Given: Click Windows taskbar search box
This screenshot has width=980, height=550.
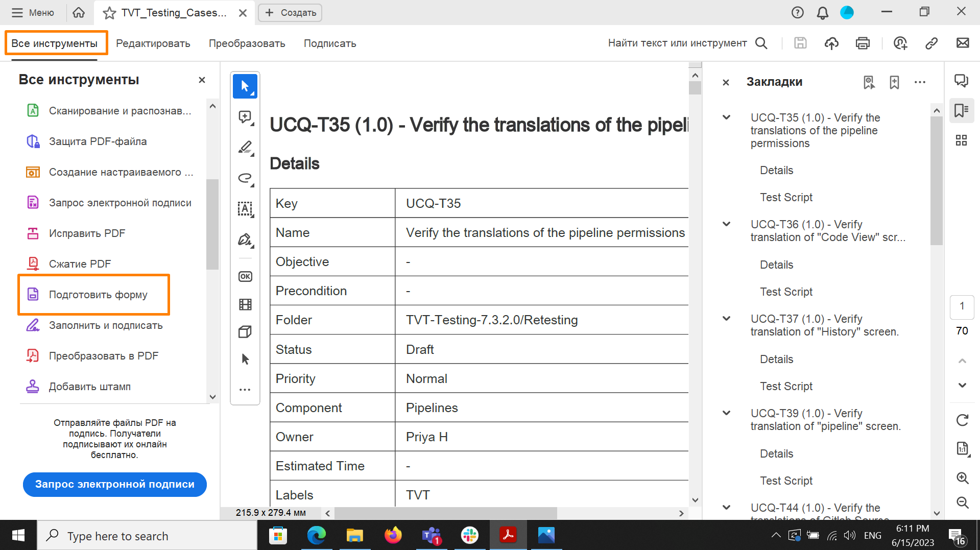Looking at the screenshot, I should (147, 536).
